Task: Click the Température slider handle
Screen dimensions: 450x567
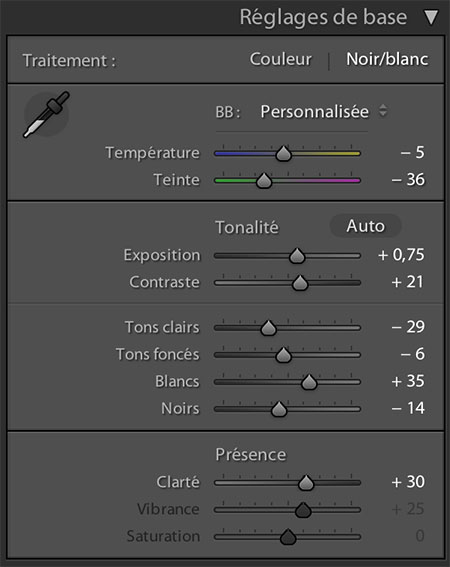Action: tap(283, 153)
